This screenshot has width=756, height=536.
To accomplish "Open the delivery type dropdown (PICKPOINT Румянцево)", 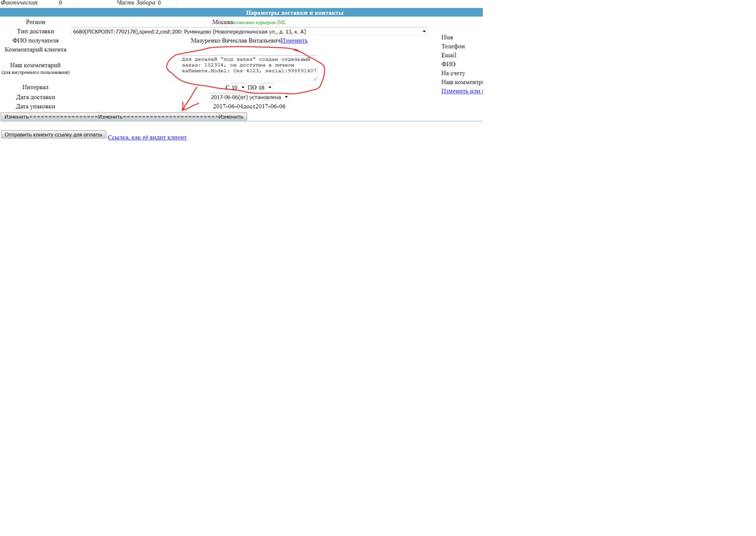I will [x=249, y=31].
